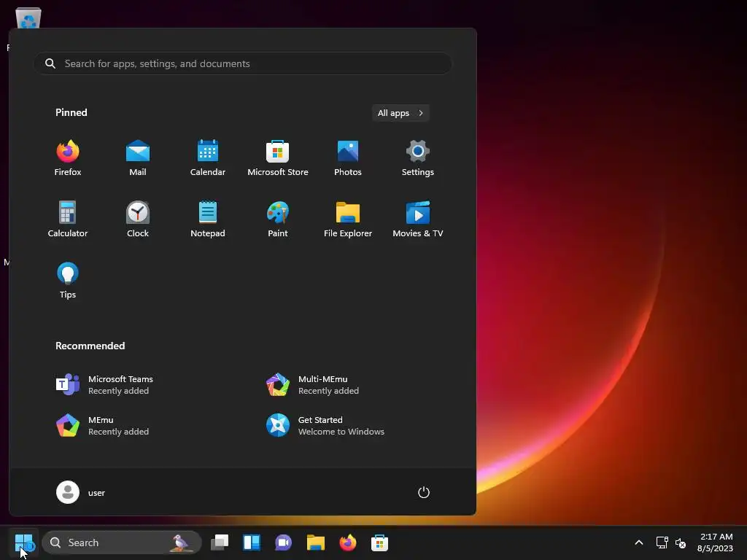Launch the Mail app
This screenshot has height=560, width=747.
(138, 158)
